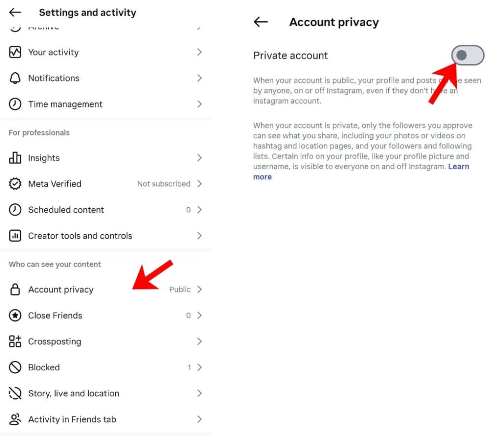Expand Scheduled content chevron arrow
Viewport: 504px width, 445px height.
[199, 210]
